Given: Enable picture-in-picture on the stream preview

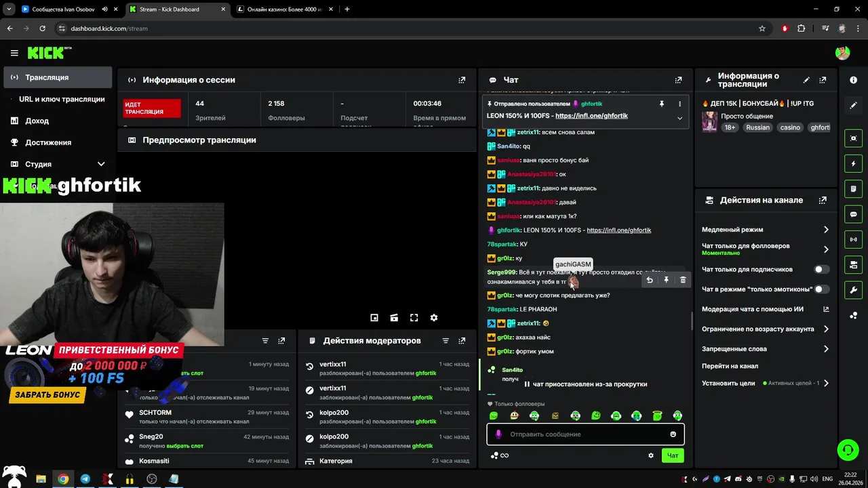Looking at the screenshot, I should pos(374,318).
